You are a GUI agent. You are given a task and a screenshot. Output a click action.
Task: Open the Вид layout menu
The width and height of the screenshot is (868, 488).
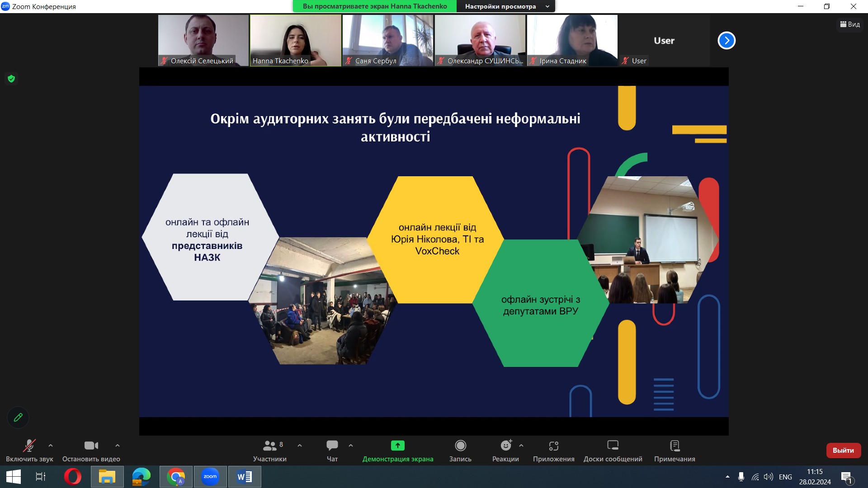850,24
